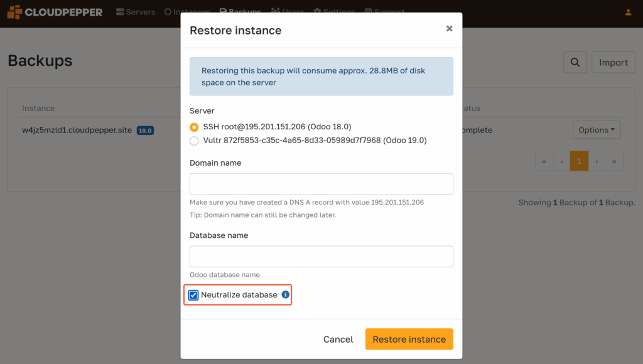Open Servers using its navbar icon

[x=118, y=11]
